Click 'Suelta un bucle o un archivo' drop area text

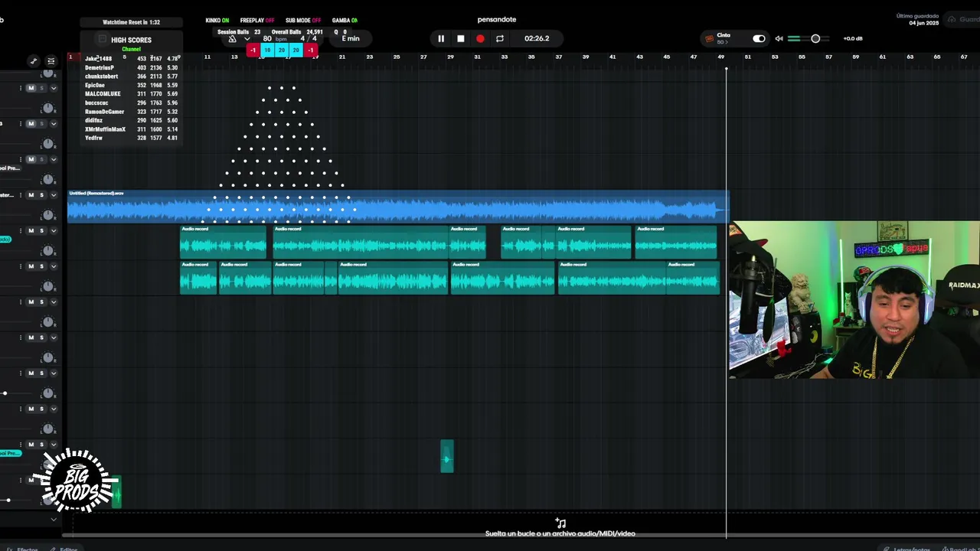tap(560, 533)
